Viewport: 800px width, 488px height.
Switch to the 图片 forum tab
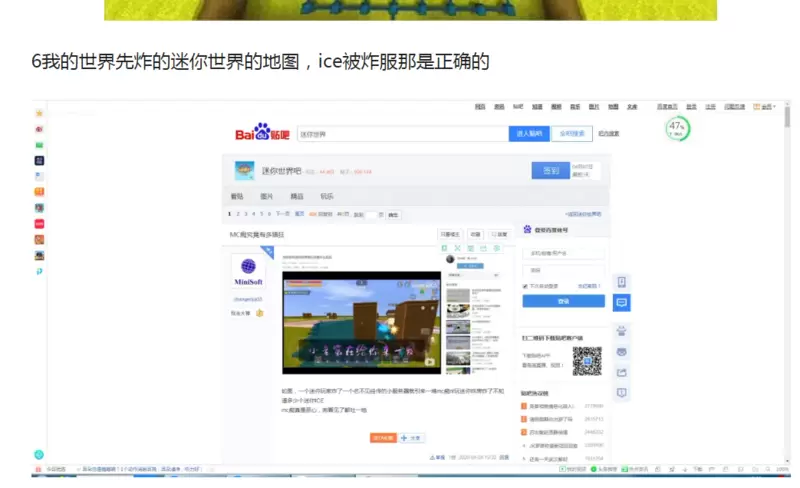[x=267, y=197]
